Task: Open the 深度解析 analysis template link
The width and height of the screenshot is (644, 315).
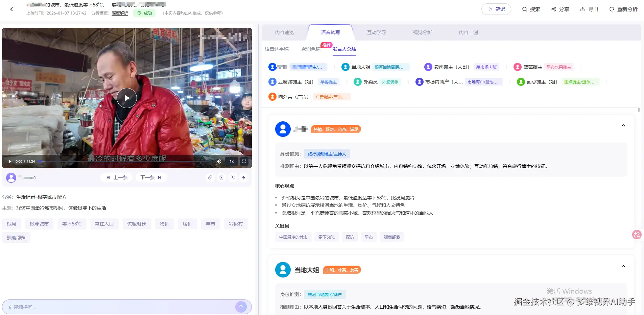Action: 120,13
